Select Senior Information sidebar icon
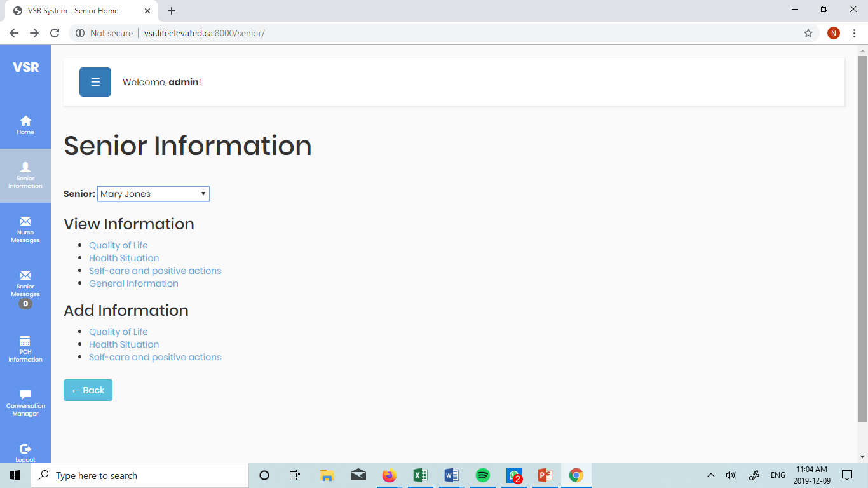Image resolution: width=868 pixels, height=488 pixels. 25,167
